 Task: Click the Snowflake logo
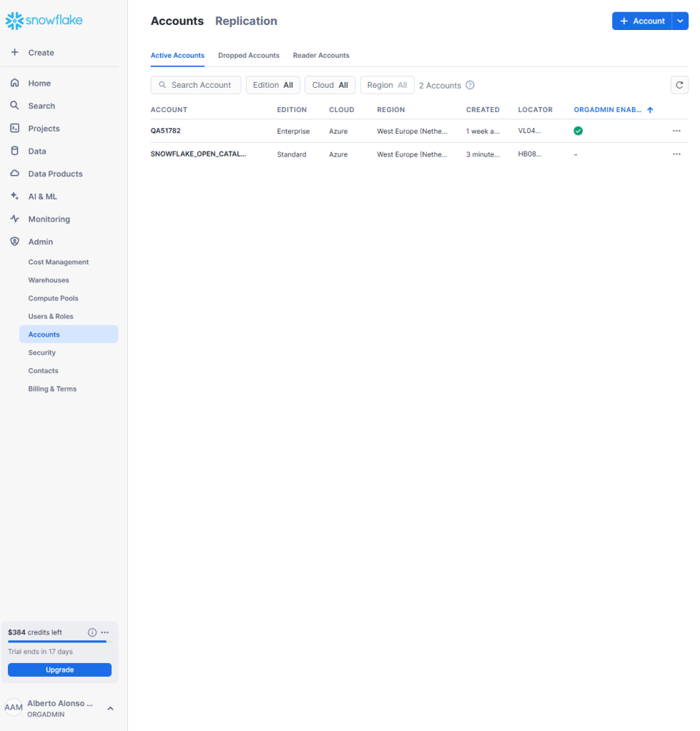click(x=44, y=21)
